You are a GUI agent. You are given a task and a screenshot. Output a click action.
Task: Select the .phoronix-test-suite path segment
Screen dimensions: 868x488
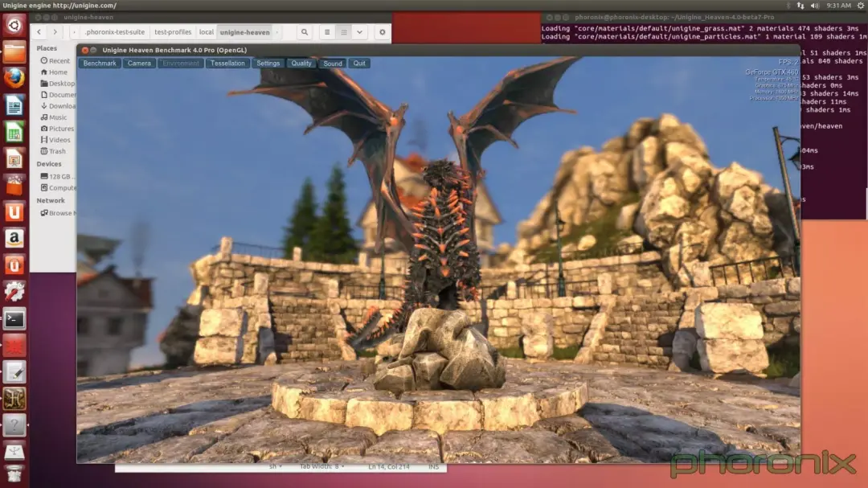tap(115, 32)
